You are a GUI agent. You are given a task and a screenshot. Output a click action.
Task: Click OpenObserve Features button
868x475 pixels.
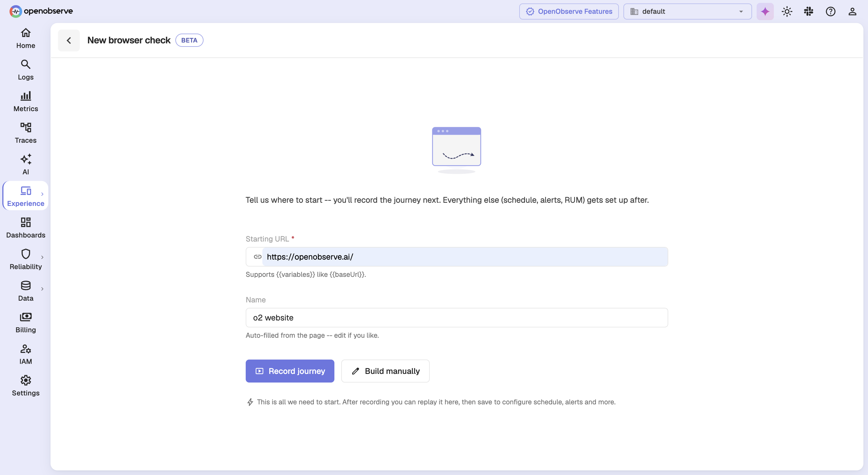(569, 11)
